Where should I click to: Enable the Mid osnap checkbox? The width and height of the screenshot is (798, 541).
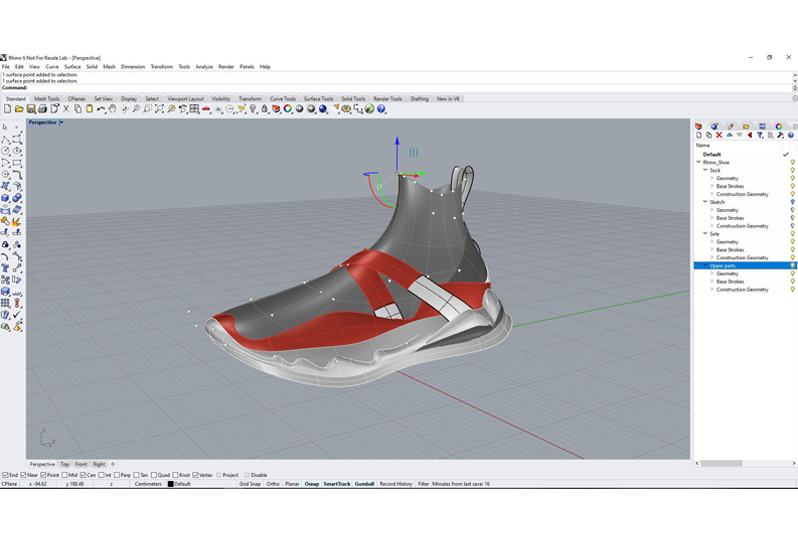(x=64, y=475)
